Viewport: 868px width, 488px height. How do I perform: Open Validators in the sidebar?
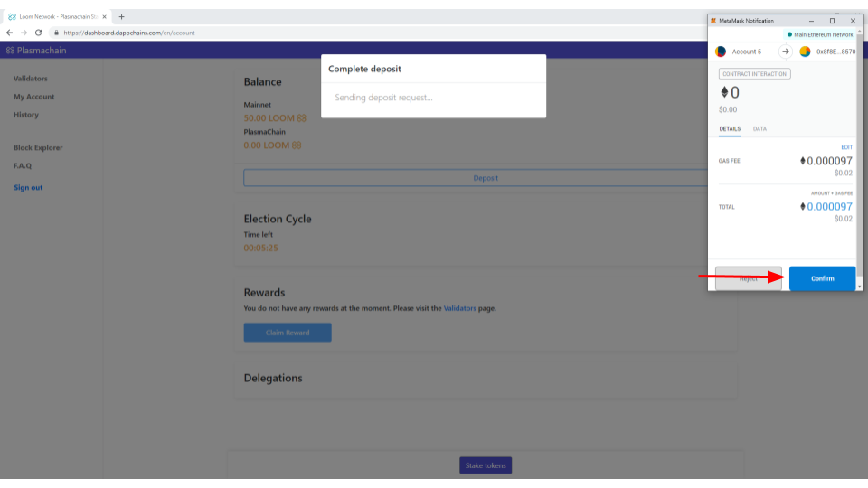pyautogui.click(x=31, y=79)
